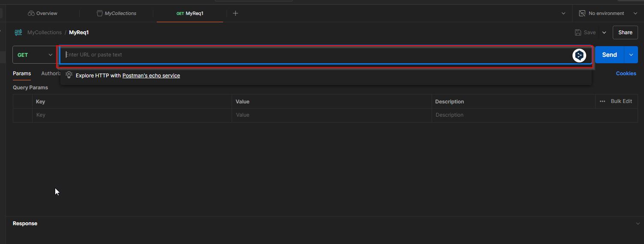This screenshot has height=244, width=644.
Task: Click the empty Description cell
Action: tap(535, 115)
